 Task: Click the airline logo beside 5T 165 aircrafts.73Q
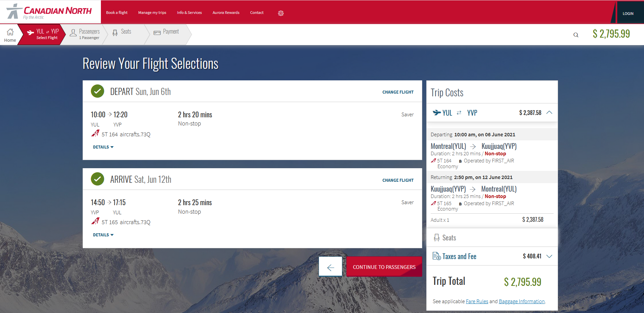click(x=95, y=221)
